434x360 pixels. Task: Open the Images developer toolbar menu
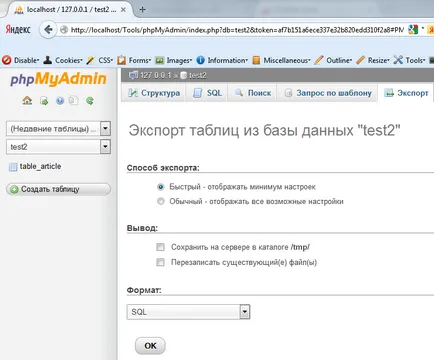tap(174, 60)
